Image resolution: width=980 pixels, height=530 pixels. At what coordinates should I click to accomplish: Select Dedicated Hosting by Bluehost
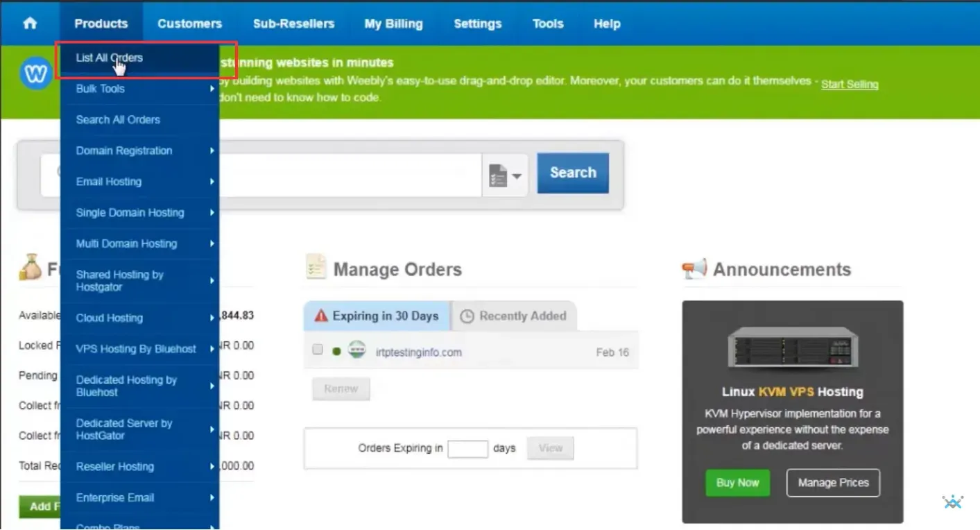140,386
